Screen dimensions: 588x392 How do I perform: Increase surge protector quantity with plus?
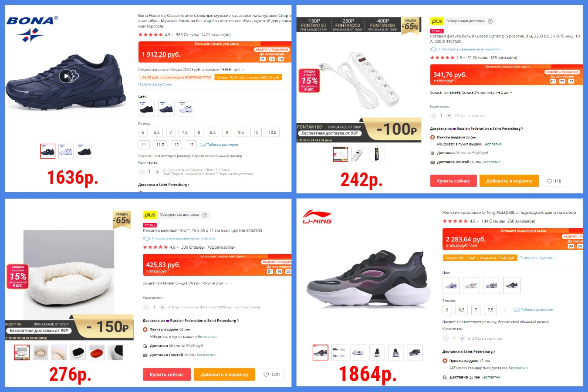click(x=449, y=116)
